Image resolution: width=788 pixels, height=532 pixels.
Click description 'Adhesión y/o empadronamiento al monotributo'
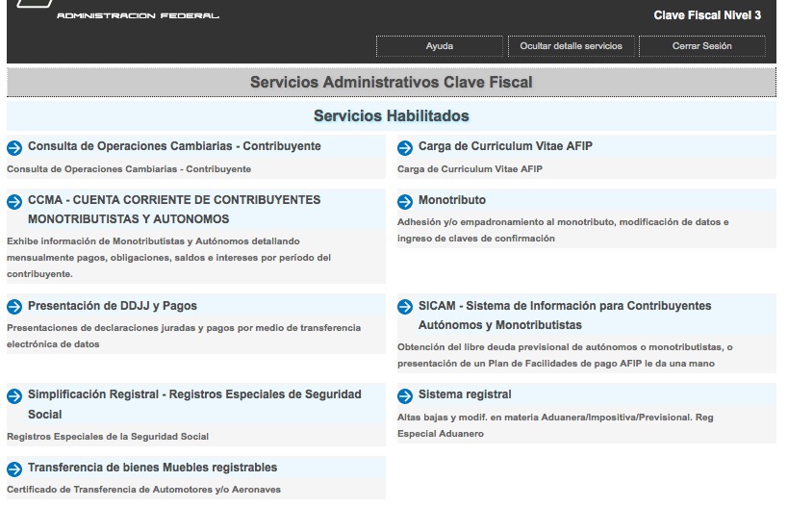(x=563, y=230)
